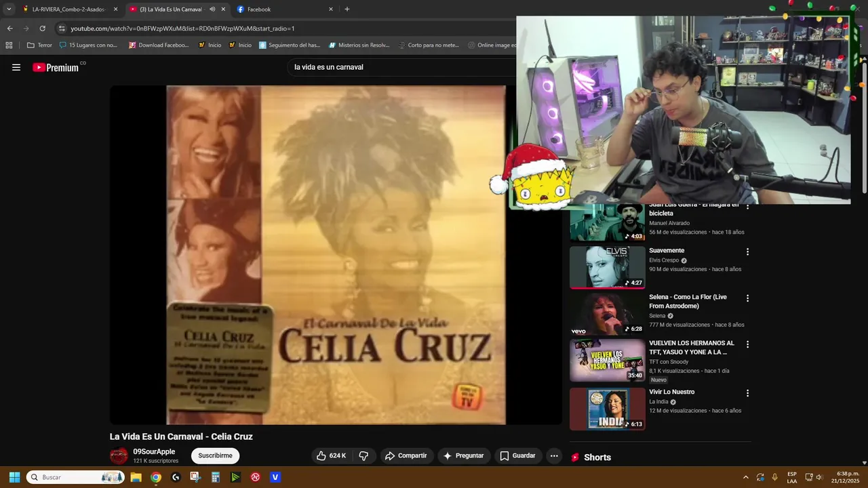Open Corto para no mete... bookmark

tap(428, 45)
